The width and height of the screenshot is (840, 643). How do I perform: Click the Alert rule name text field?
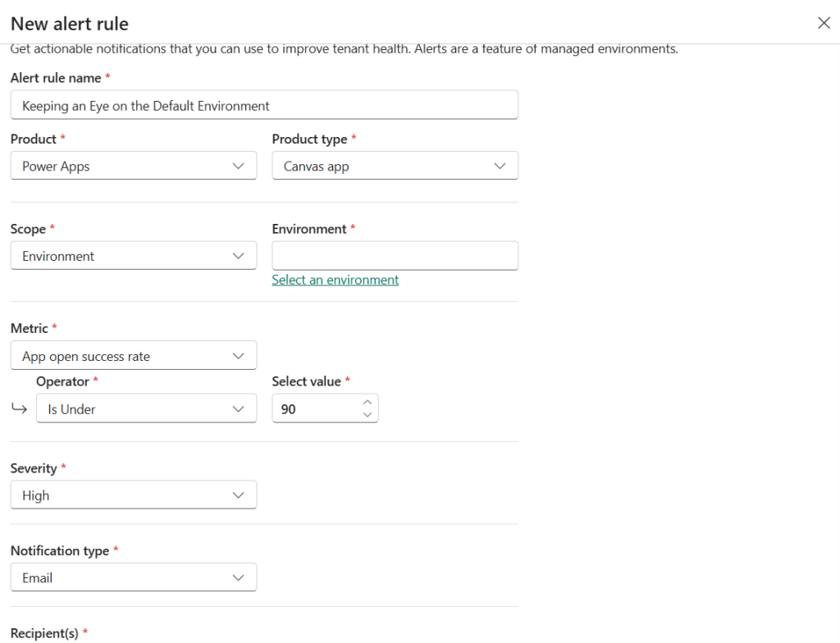(264, 105)
